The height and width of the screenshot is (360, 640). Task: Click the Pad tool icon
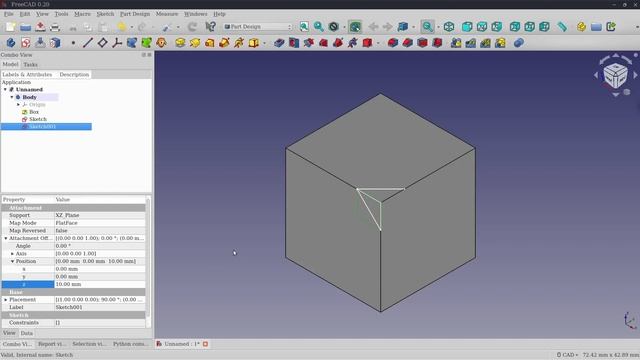(180, 42)
